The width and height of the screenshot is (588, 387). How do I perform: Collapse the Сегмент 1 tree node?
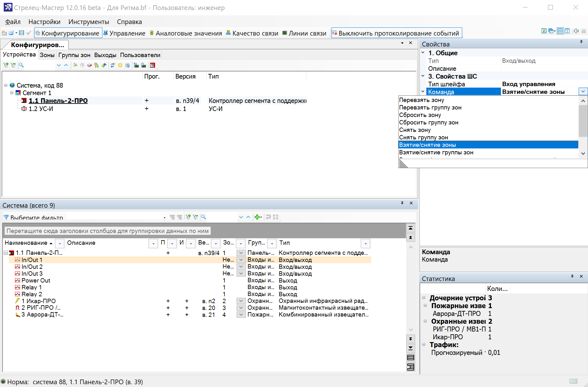[12, 93]
